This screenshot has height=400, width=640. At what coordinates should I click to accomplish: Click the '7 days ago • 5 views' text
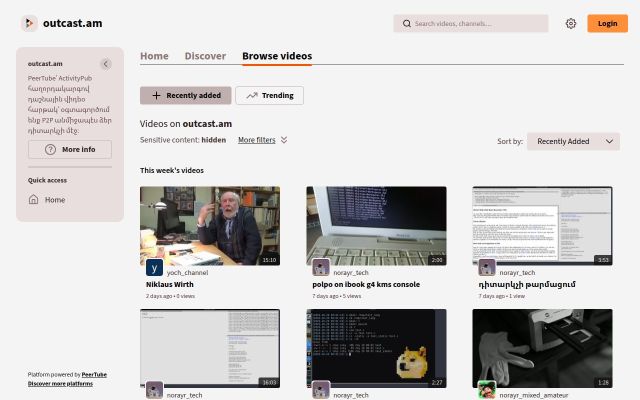pos(337,296)
